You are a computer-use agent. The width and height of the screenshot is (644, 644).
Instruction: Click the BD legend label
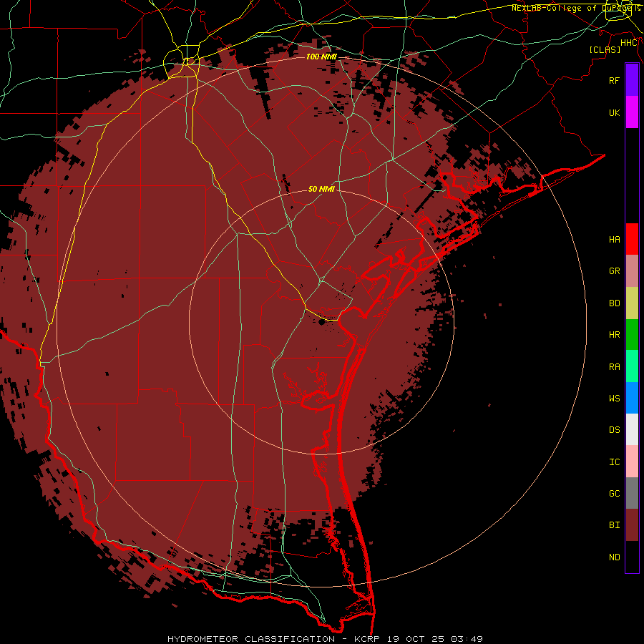(615, 303)
